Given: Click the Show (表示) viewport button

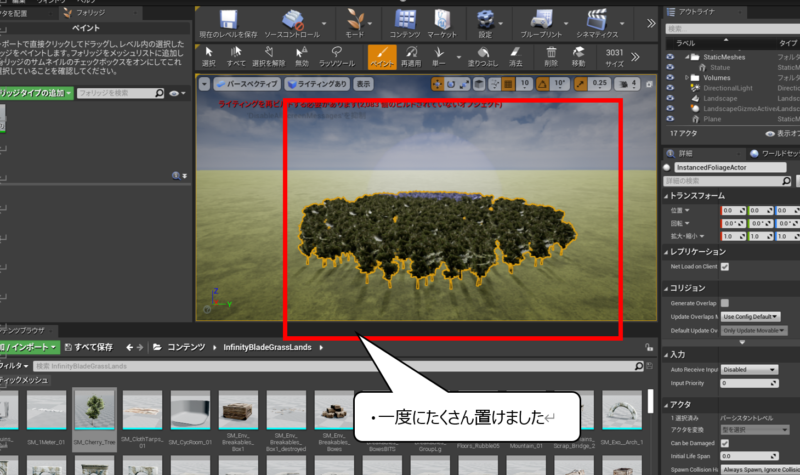Looking at the screenshot, I should pyautogui.click(x=363, y=84).
